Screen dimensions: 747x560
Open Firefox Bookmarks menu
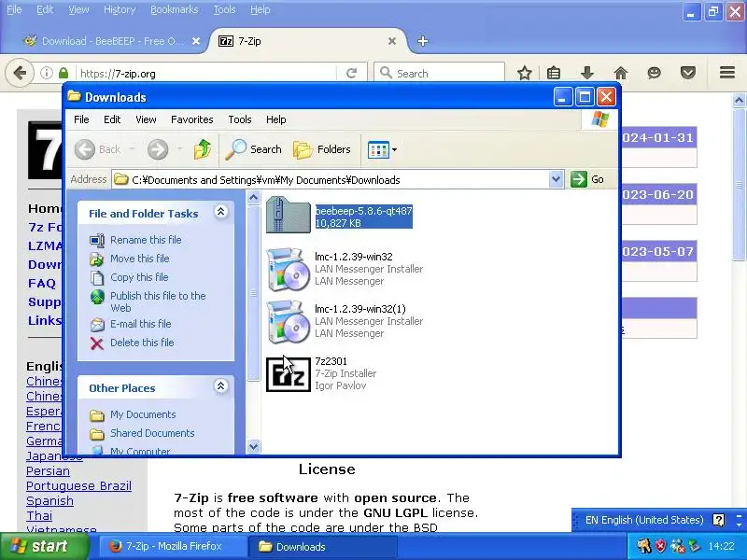pos(174,9)
